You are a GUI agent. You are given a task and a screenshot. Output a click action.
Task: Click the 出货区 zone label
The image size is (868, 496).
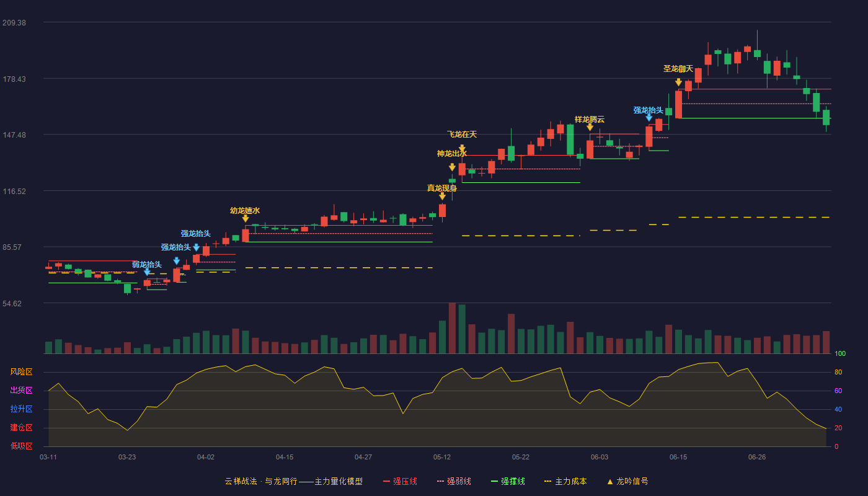pyautogui.click(x=21, y=391)
